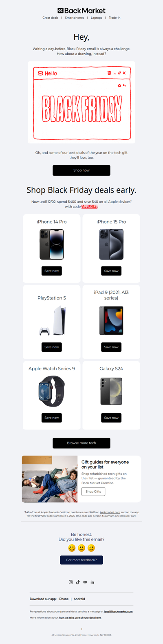Open the TikTok social icon
163x644 pixels.
(78, 582)
